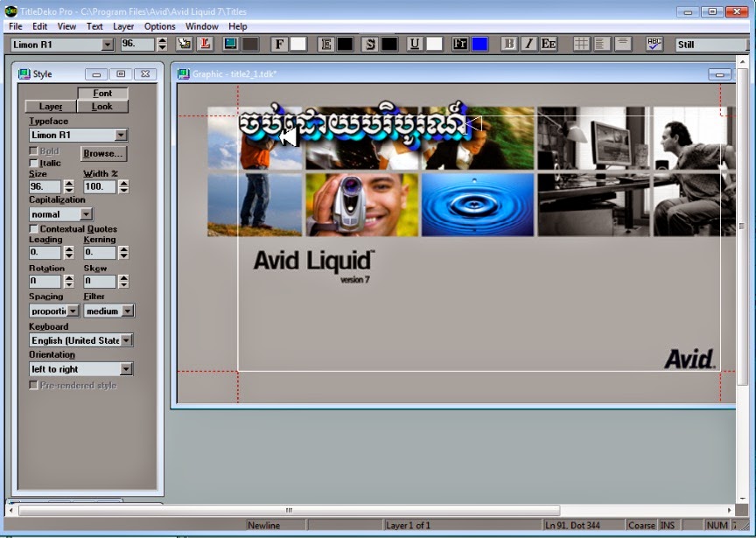Check the Italic box in Style panel
Viewport: 756px width, 538px height.
click(x=34, y=163)
